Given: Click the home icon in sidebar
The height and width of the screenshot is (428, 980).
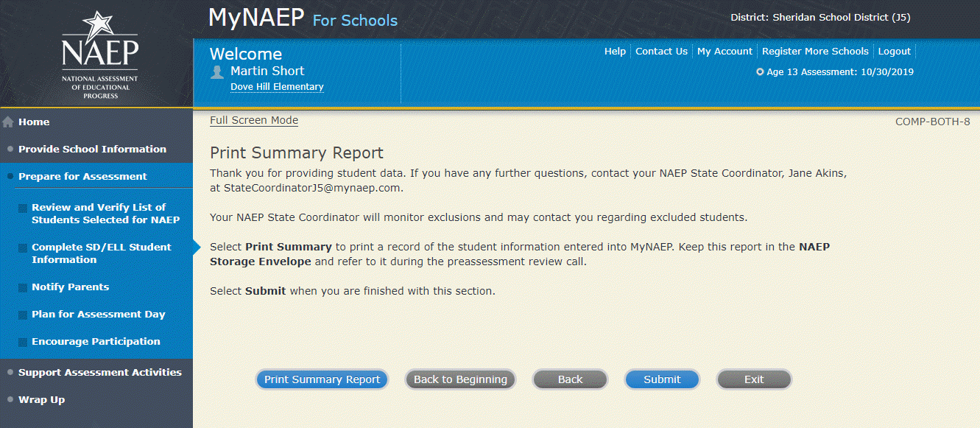Looking at the screenshot, I should (x=9, y=122).
